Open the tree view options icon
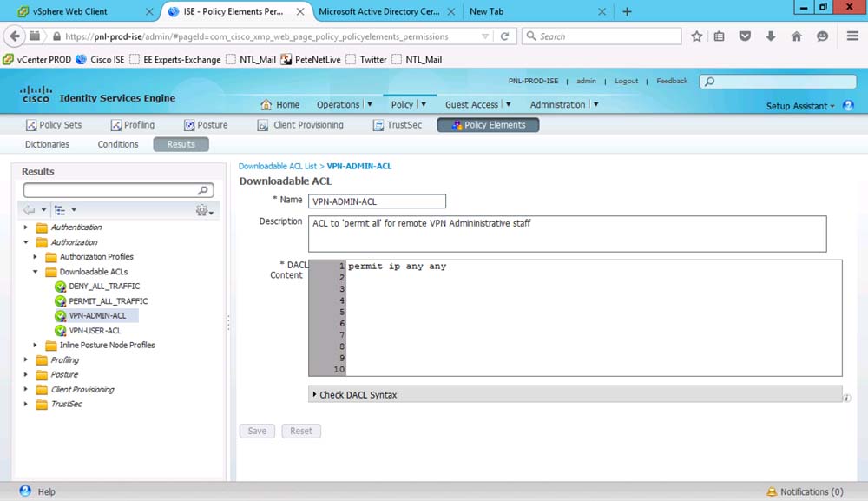Viewport: 868px width, 501px height. click(x=60, y=210)
